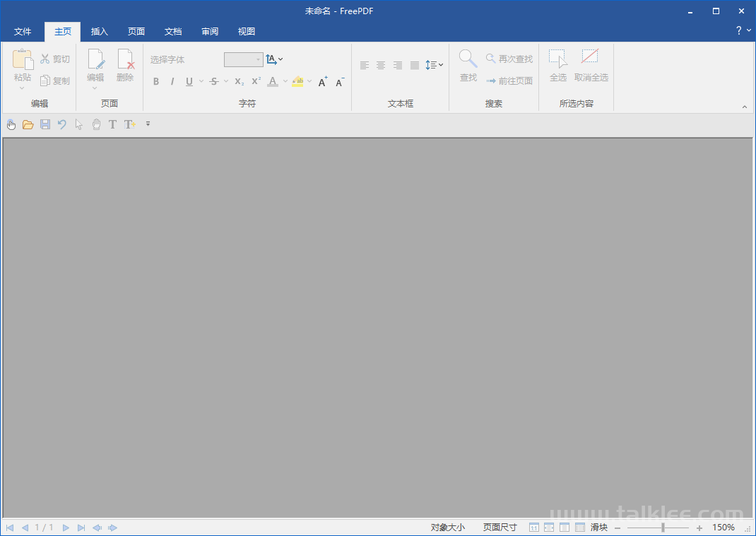
Task: Open the 文件 menu
Action: coord(23,32)
